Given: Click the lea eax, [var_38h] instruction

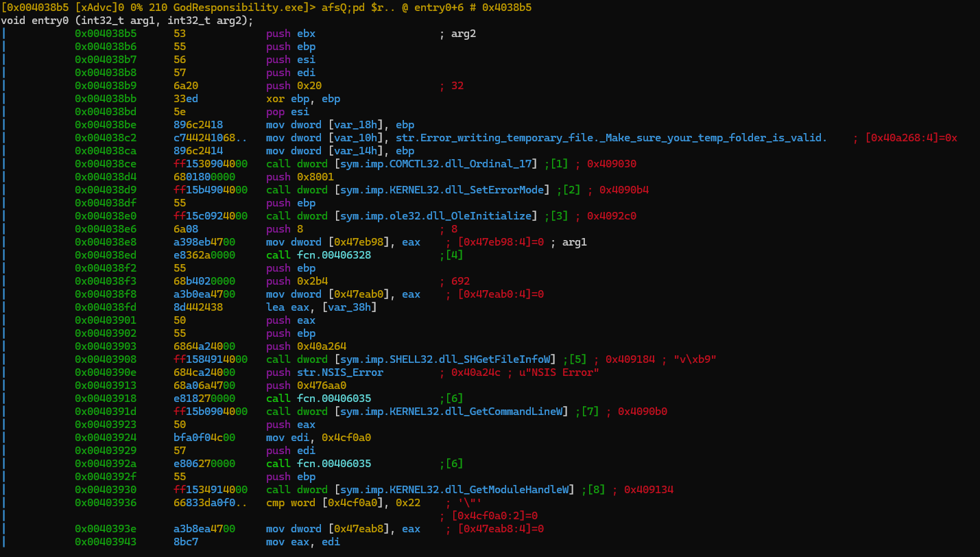Looking at the screenshot, I should point(321,308).
